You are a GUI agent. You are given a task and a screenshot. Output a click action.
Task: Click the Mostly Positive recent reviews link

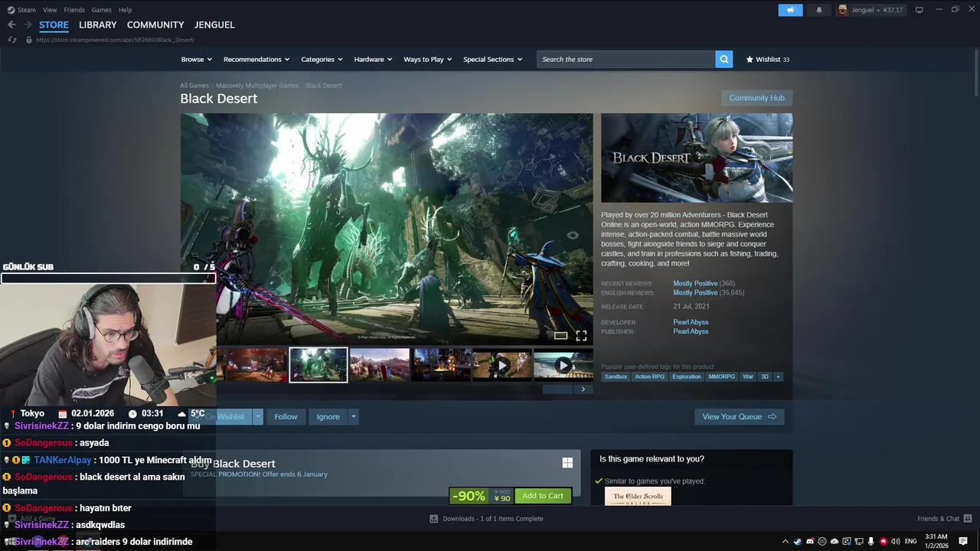pos(695,283)
